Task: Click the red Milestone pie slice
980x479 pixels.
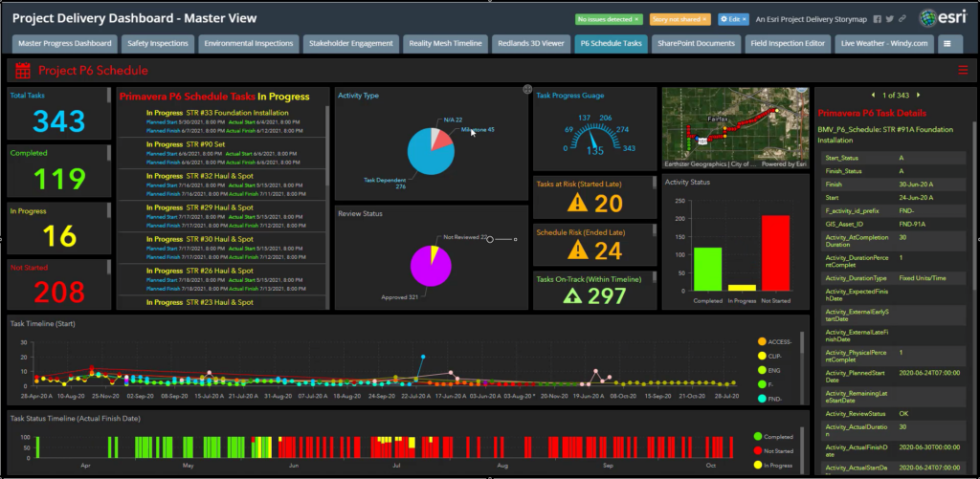Action: (444, 140)
